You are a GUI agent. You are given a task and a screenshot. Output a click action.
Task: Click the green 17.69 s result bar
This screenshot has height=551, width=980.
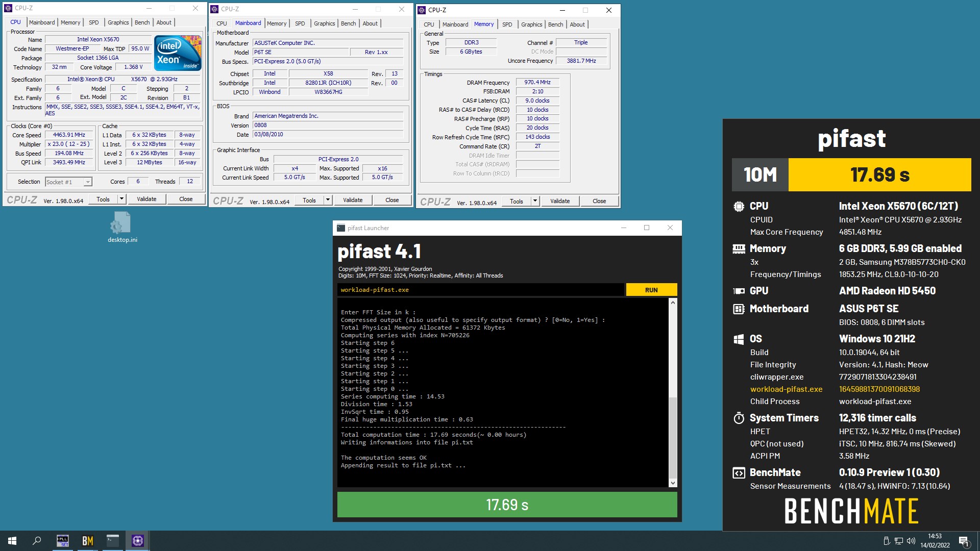coord(507,505)
